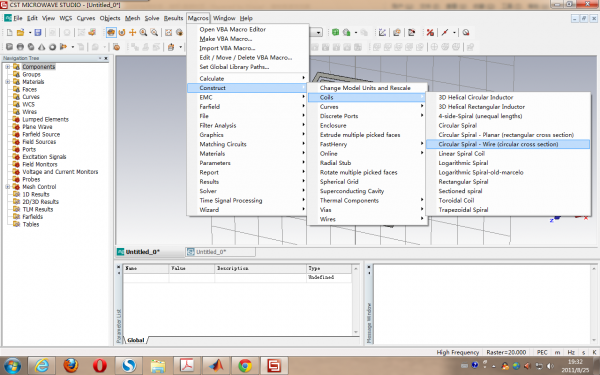Screen dimensions: 600x375
Task: Select the first Zoom magnifier tool
Action: click(x=143, y=33)
